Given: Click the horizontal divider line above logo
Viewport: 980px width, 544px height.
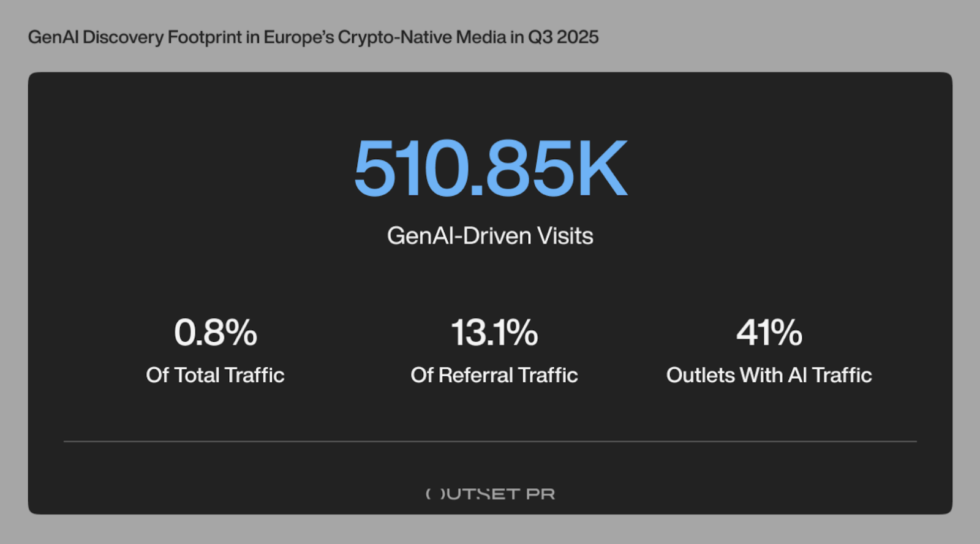Looking at the screenshot, I should click(x=490, y=441).
